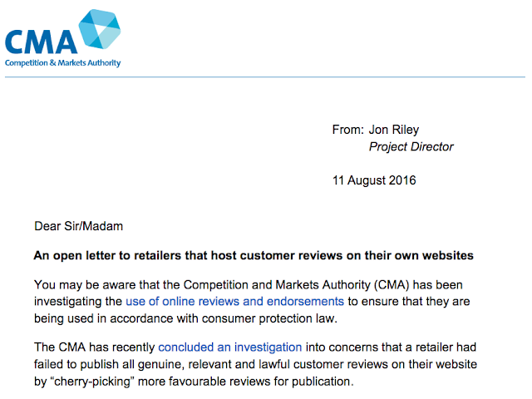
Task: Click the 'Competition & Markets Authority' logo caption
Action: 63,62
